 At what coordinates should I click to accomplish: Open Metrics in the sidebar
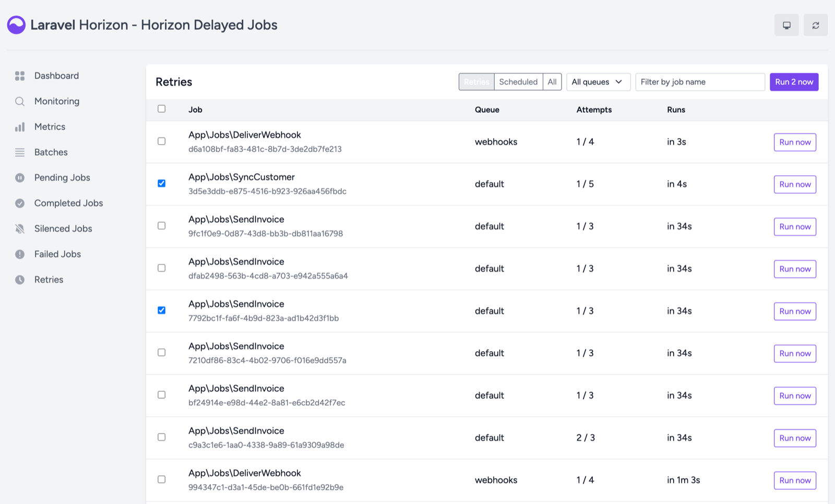coord(50,127)
